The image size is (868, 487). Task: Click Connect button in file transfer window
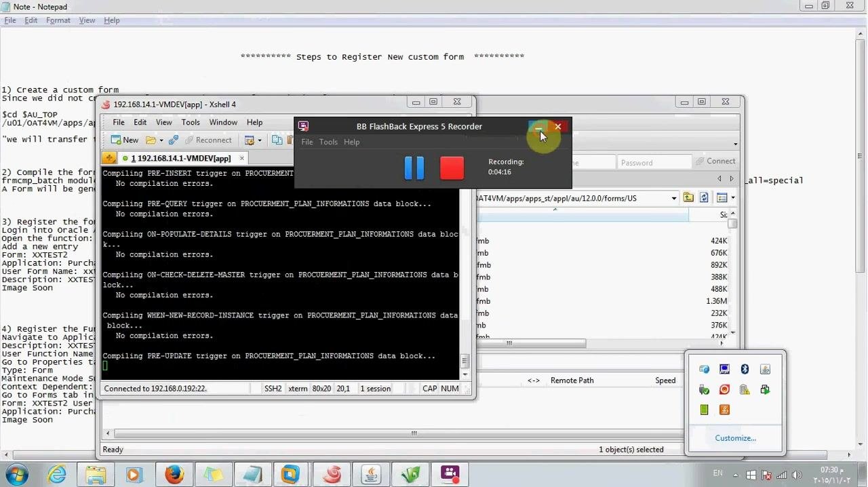point(715,161)
